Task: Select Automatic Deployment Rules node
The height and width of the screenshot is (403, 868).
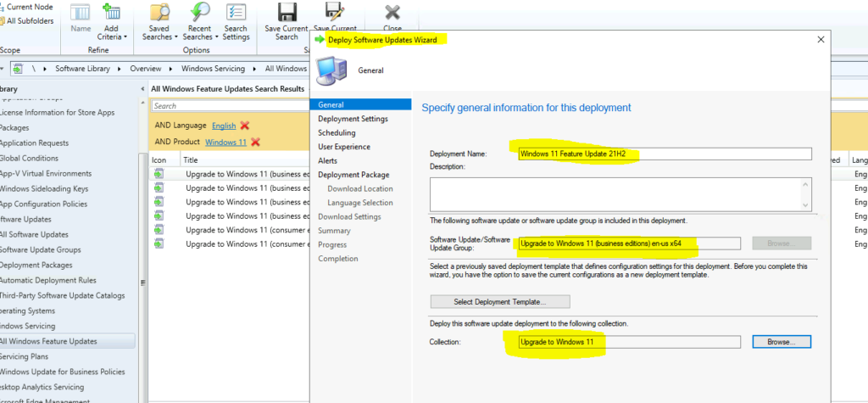Action: pyautogui.click(x=48, y=280)
